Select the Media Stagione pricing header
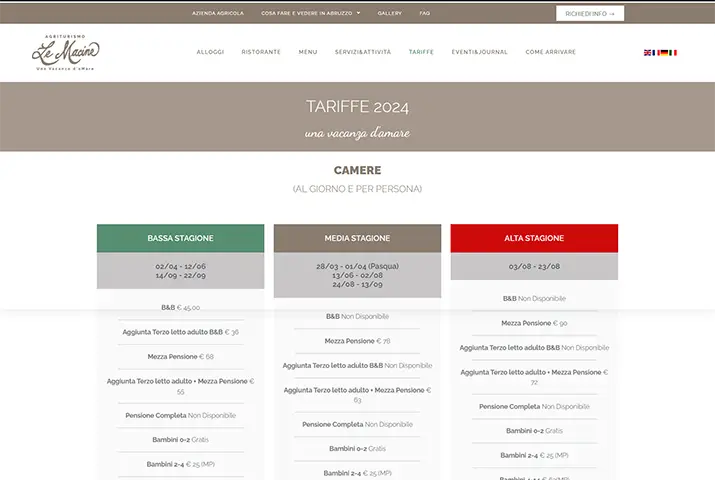Screen dimensions: 715x480 tap(358, 238)
